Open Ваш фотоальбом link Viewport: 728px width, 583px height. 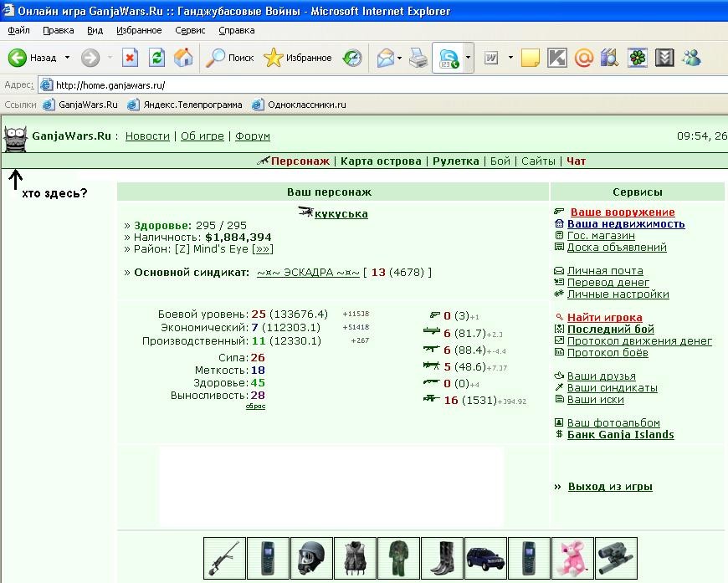(x=613, y=423)
